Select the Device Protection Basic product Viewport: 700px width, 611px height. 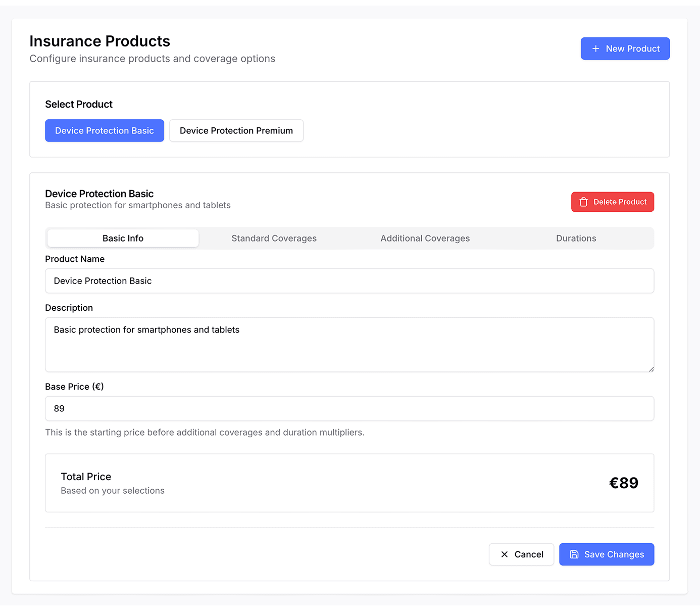click(x=105, y=130)
